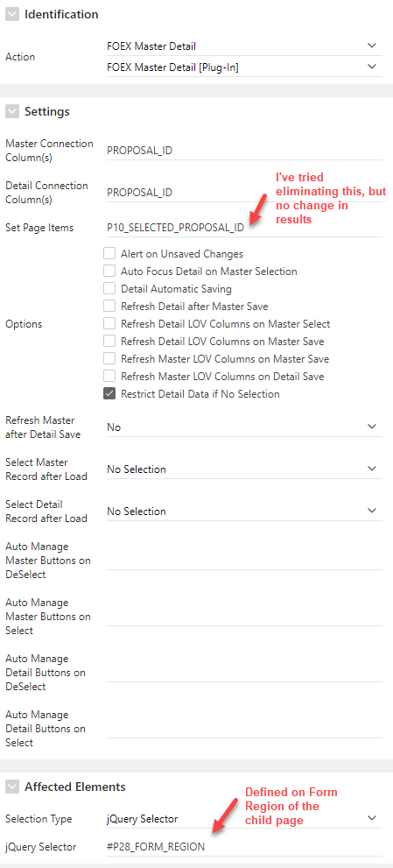Open the FOEX Master Detail action dropdown

click(x=244, y=46)
